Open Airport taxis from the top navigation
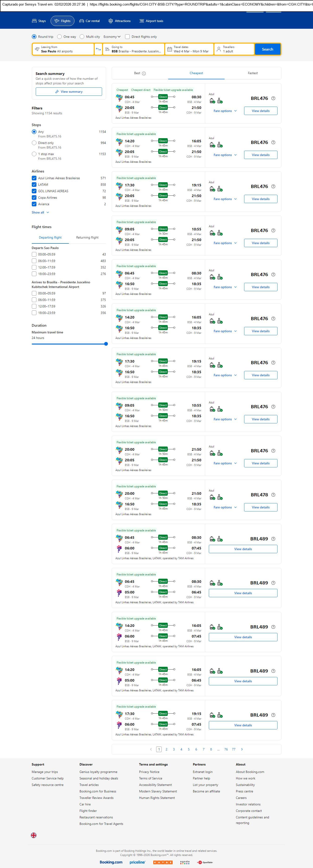Screen dimensions: 313x868 [x=151, y=21]
